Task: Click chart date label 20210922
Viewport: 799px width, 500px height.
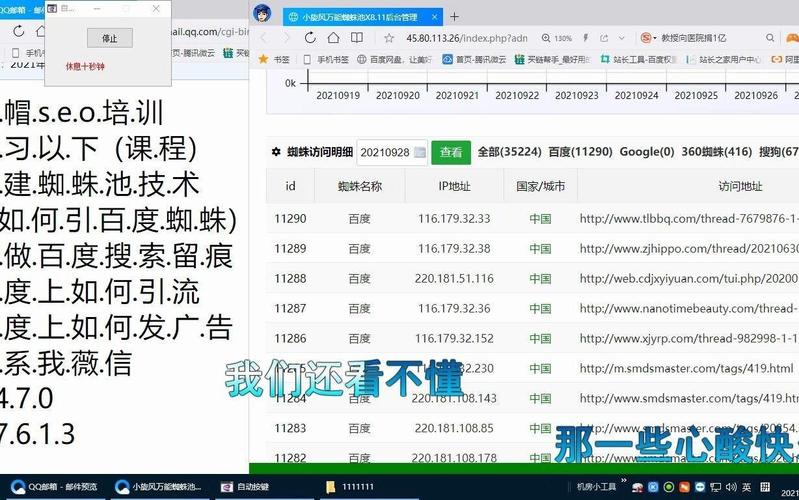Action: pyautogui.click(x=517, y=95)
